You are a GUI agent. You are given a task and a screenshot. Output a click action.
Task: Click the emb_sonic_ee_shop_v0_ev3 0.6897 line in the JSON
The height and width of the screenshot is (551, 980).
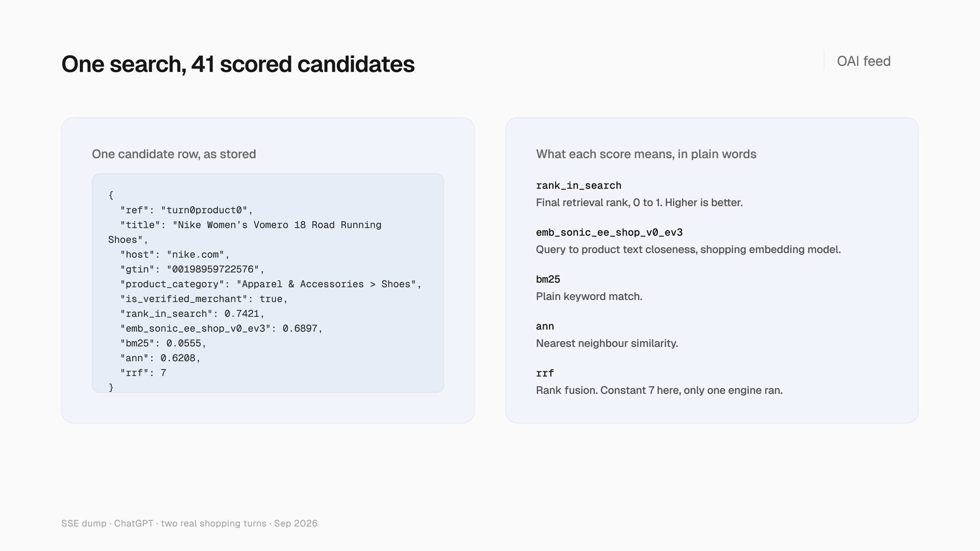pyautogui.click(x=222, y=329)
